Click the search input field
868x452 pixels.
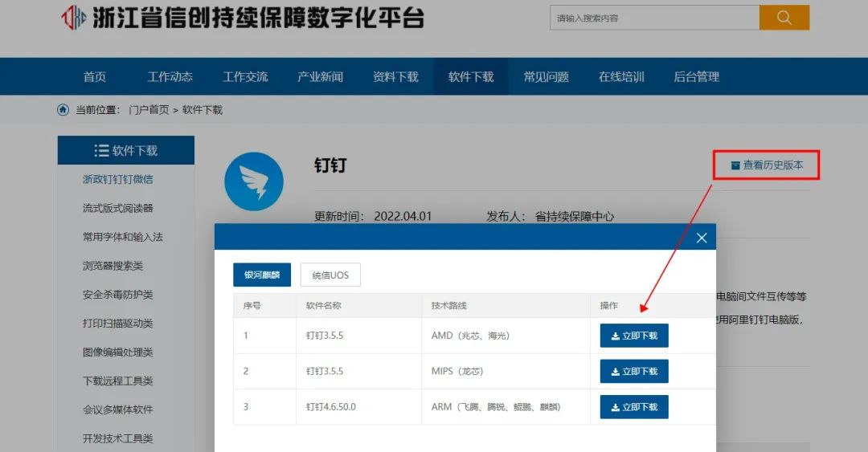click(x=654, y=18)
